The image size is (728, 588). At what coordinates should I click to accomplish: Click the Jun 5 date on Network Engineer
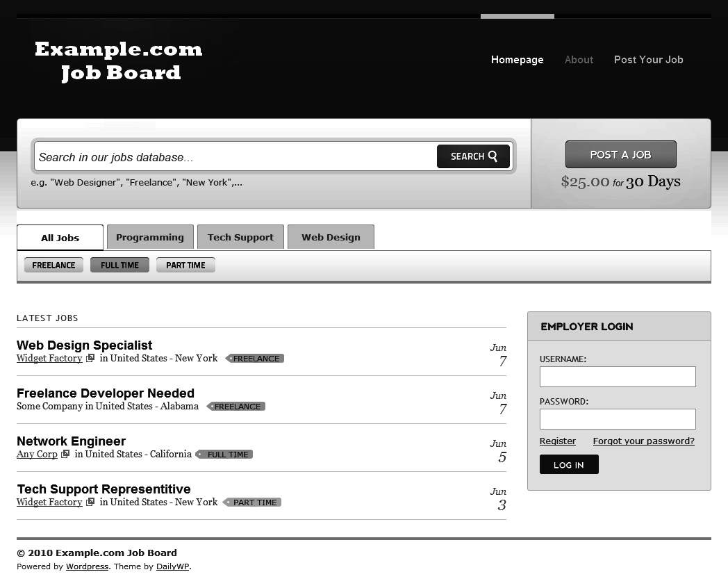click(499, 451)
